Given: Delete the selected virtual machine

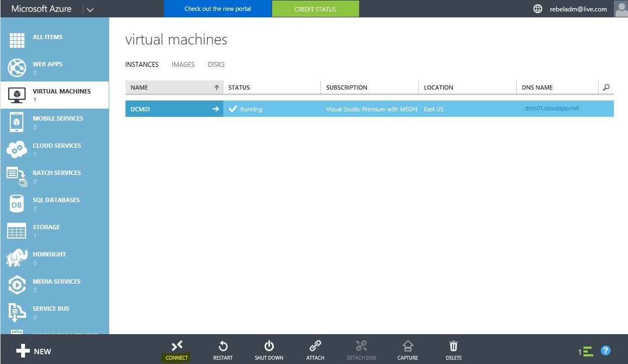Looking at the screenshot, I should tap(454, 347).
